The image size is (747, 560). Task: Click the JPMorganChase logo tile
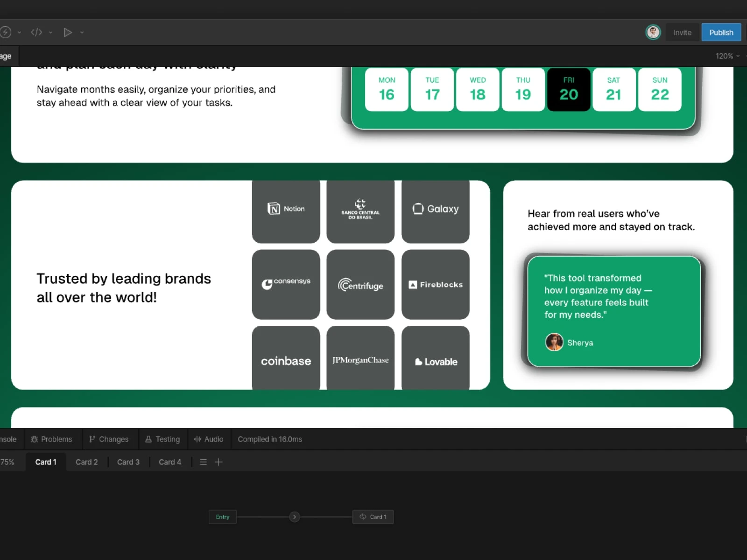360,357
